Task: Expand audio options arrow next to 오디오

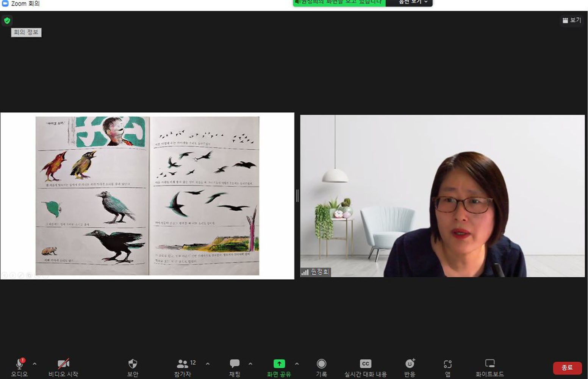Action: click(34, 364)
